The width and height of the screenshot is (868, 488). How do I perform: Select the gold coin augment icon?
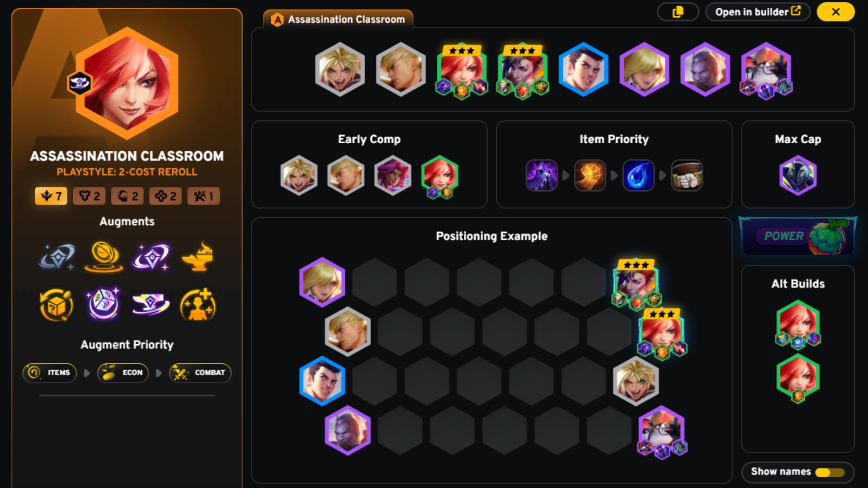(104, 256)
